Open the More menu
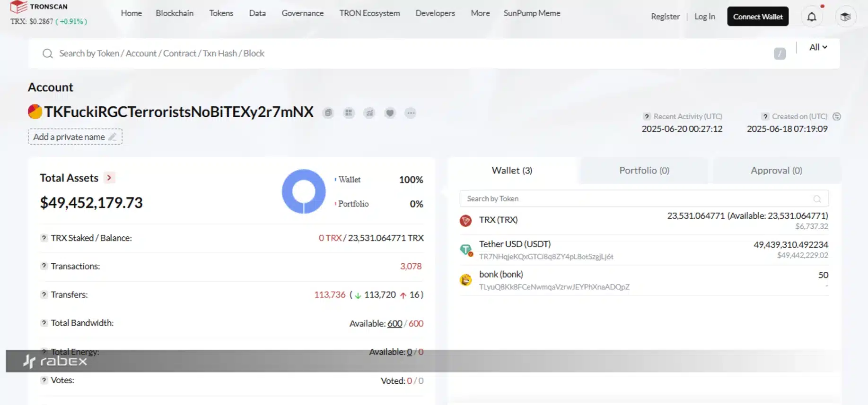 tap(480, 13)
